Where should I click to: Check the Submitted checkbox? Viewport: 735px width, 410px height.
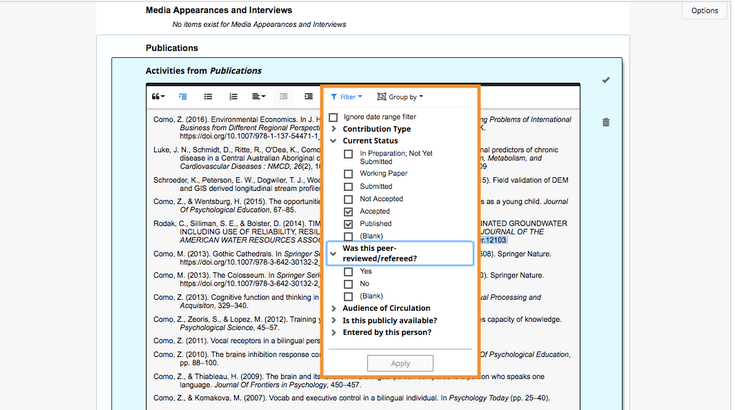(x=348, y=187)
